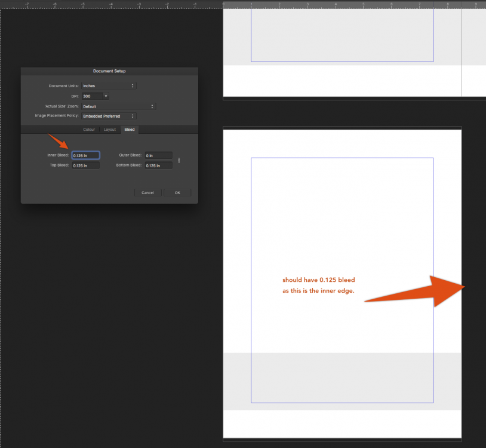Focus the Bottom Bleed field
This screenshot has height=448, width=486.
point(158,165)
